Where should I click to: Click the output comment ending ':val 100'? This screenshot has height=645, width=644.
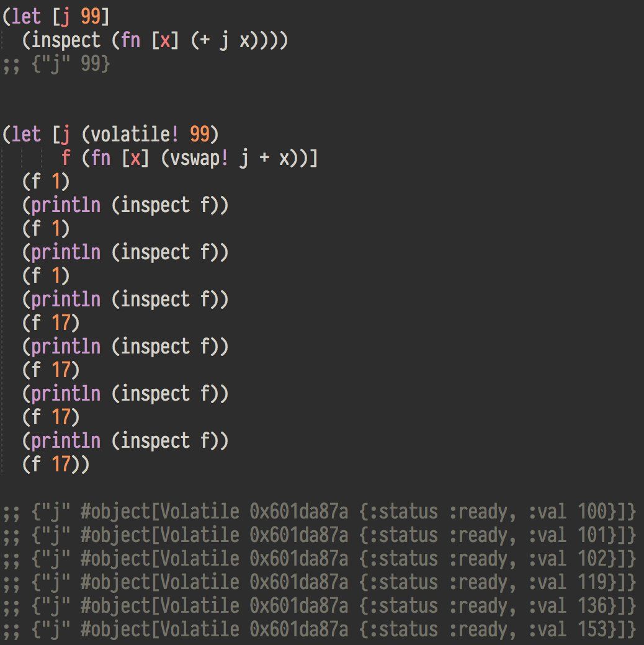(319, 512)
